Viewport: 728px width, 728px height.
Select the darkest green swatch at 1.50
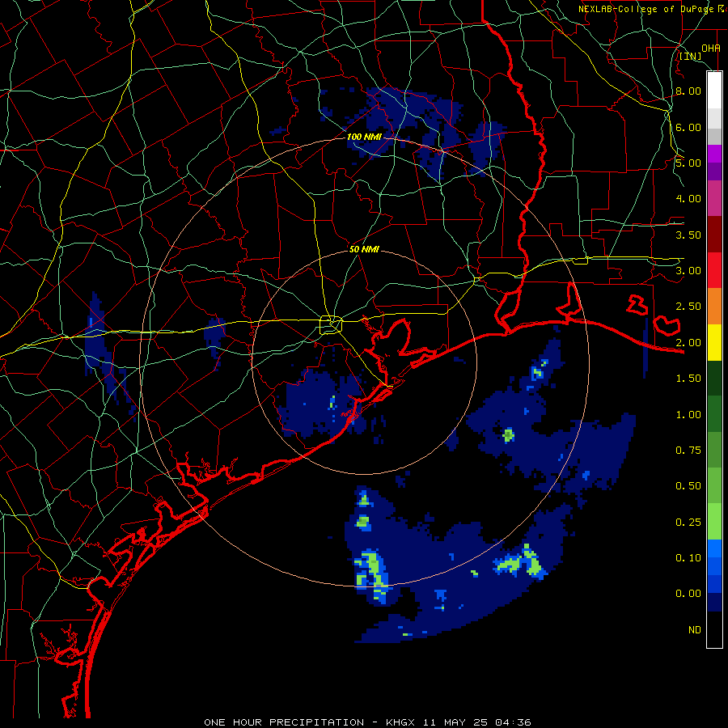click(x=714, y=378)
